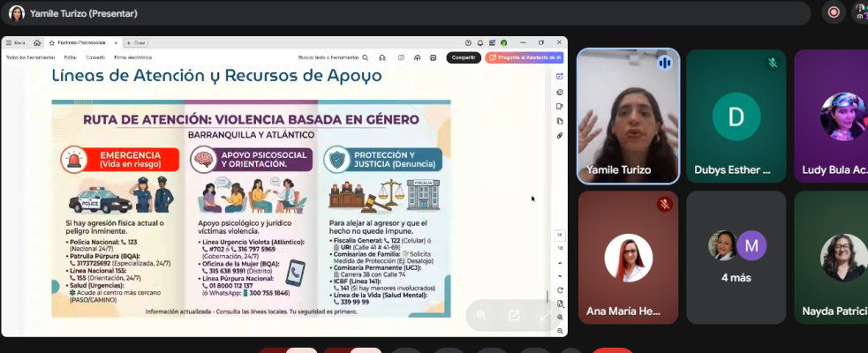The image size is (868, 353).
Task: Print the document with printer icon
Action: 434,57
